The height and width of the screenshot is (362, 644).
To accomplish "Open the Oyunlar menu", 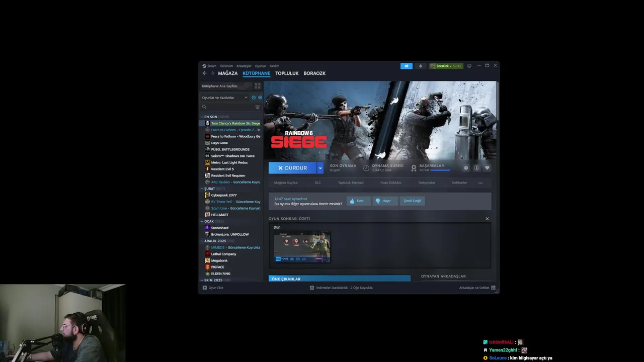I will coord(260,66).
